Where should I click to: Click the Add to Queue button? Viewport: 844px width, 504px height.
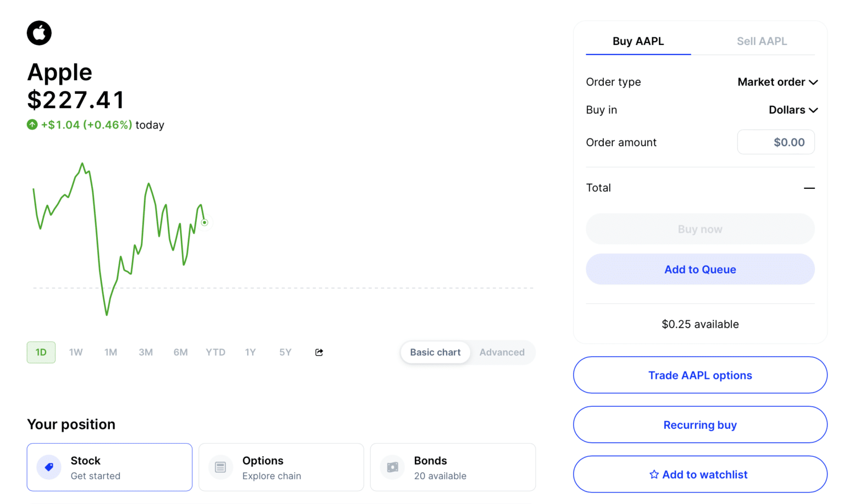[x=699, y=269]
